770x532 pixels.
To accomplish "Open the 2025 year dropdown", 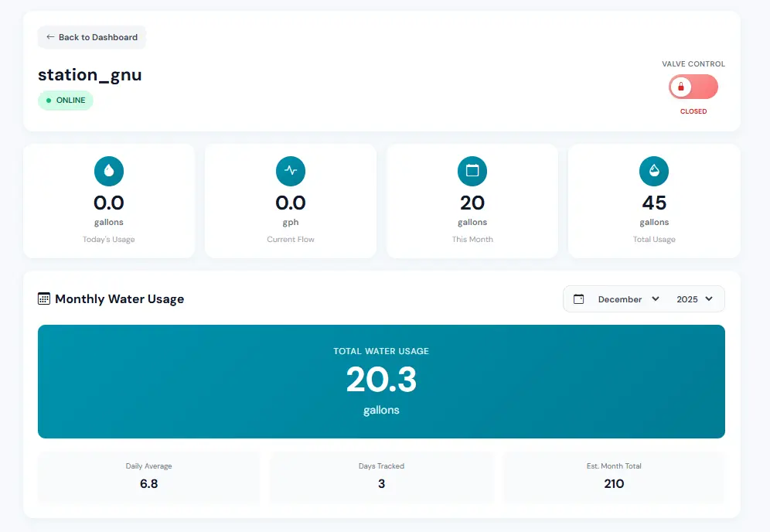I will pyautogui.click(x=694, y=298).
